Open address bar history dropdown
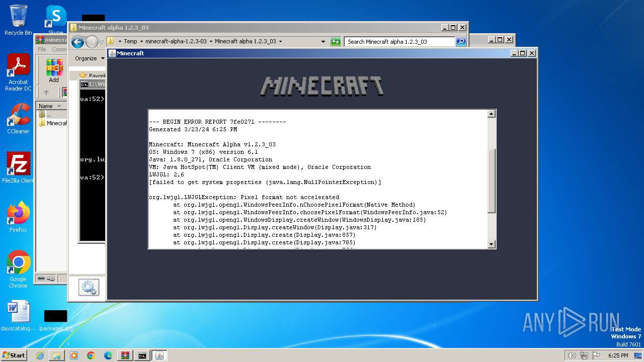This screenshot has height=362, width=644. pyautogui.click(x=323, y=42)
